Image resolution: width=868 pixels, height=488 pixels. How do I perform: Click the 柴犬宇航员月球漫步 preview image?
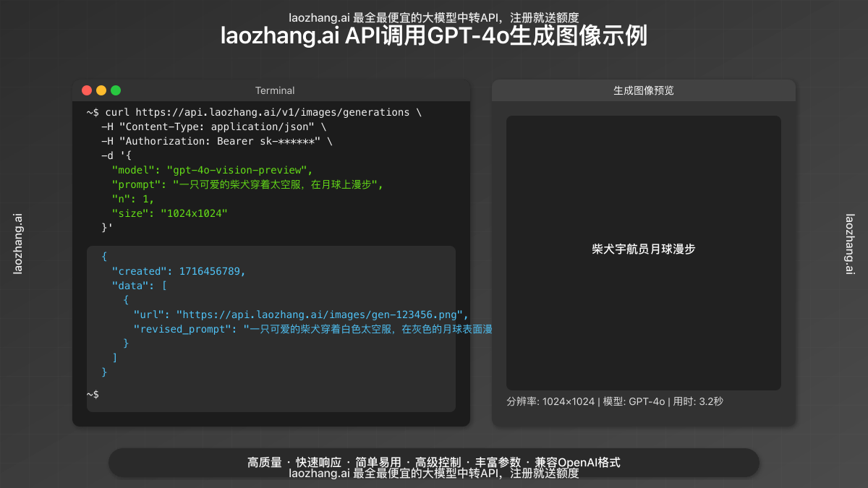(x=644, y=253)
